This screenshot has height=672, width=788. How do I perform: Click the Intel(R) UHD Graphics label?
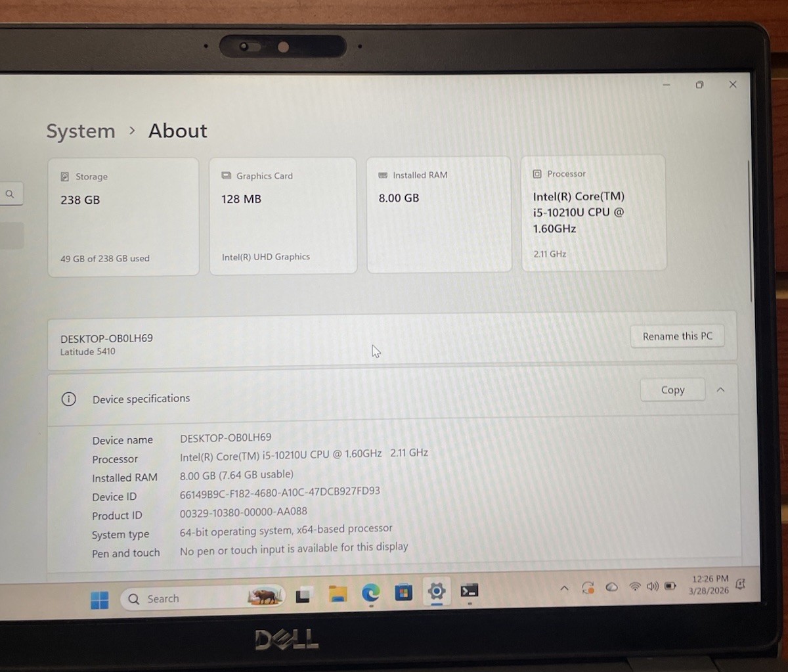[266, 257]
